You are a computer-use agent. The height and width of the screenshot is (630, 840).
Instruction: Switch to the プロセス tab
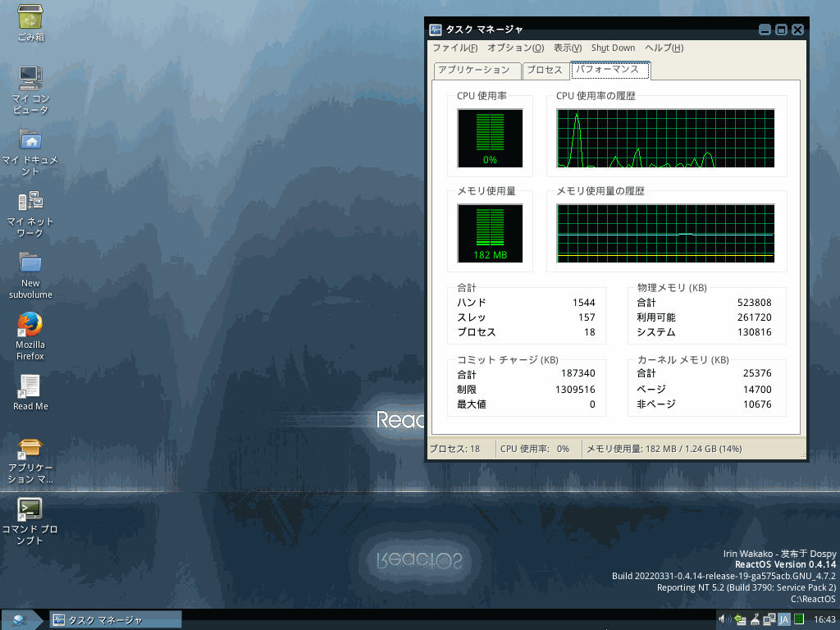coord(545,71)
